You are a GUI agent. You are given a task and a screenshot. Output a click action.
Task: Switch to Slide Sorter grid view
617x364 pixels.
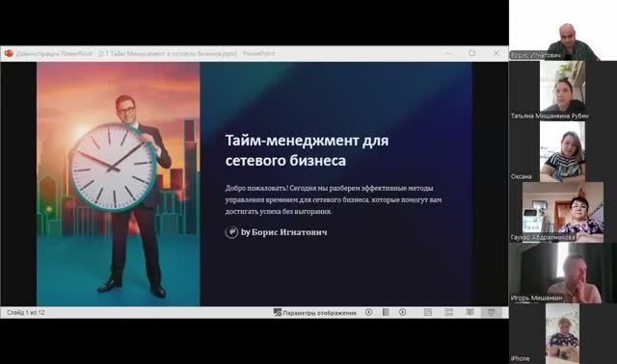coord(449,312)
